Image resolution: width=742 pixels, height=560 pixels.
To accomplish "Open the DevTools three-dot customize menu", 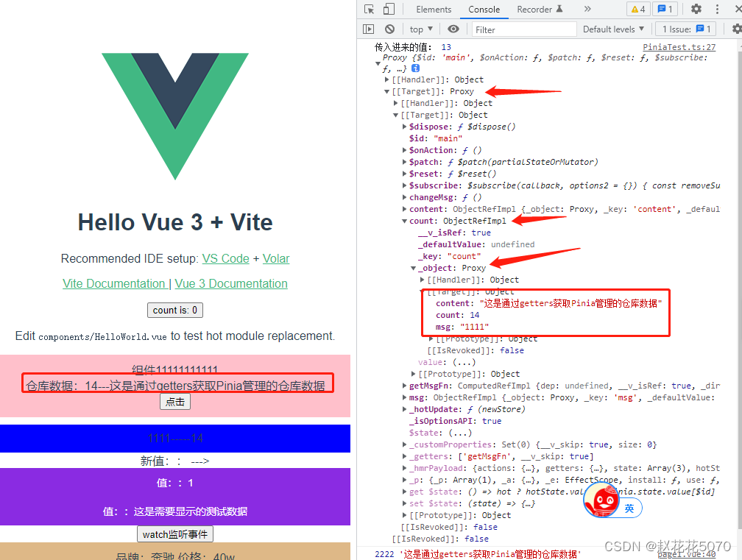I will 717,9.
